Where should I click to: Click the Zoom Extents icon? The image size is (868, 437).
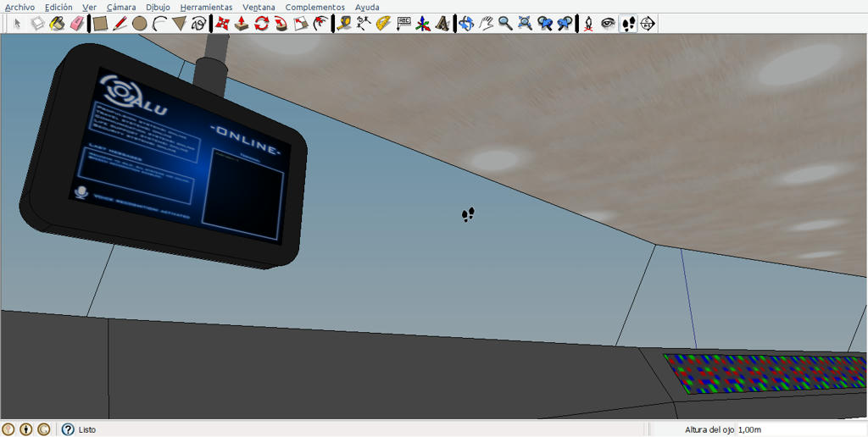525,23
